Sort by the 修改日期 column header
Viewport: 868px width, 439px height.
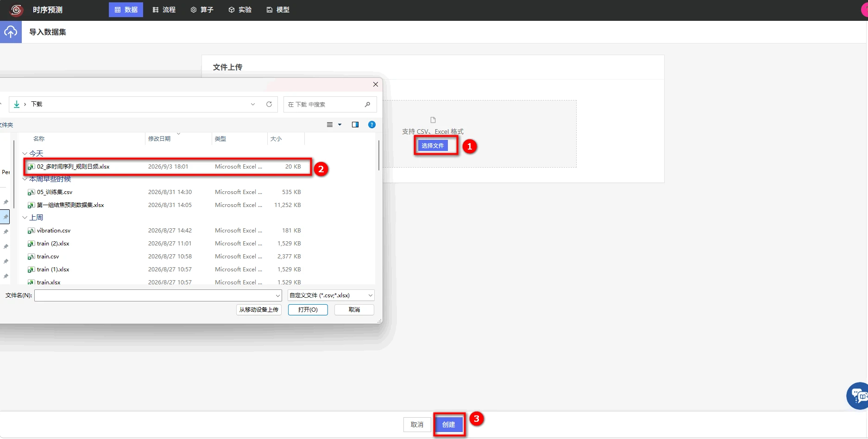[x=159, y=138]
